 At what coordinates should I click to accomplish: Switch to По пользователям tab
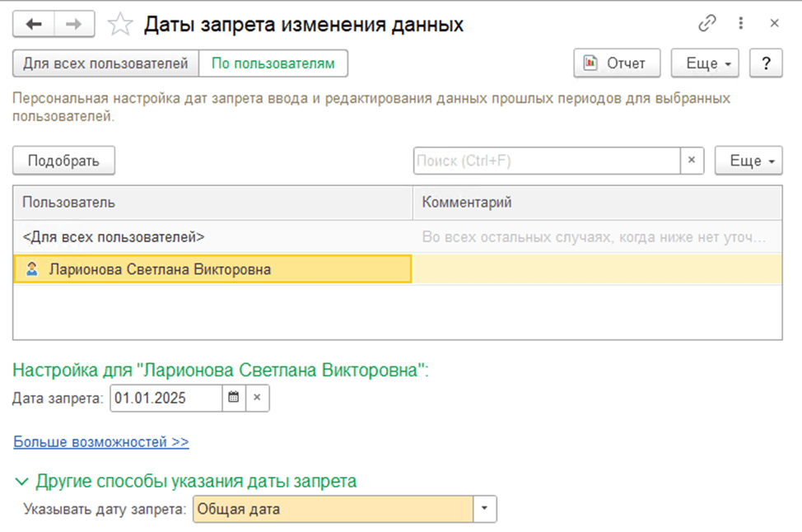pos(275,63)
